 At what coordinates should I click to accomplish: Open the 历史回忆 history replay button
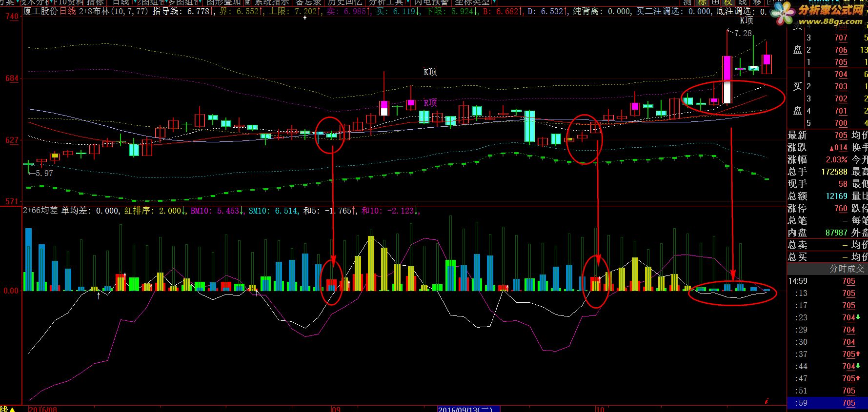pyautogui.click(x=344, y=2)
